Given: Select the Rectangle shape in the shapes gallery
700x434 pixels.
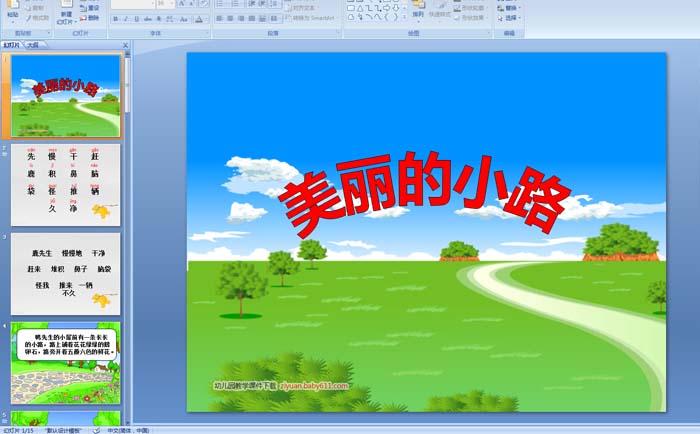Looking at the screenshot, I should (x=350, y=8).
